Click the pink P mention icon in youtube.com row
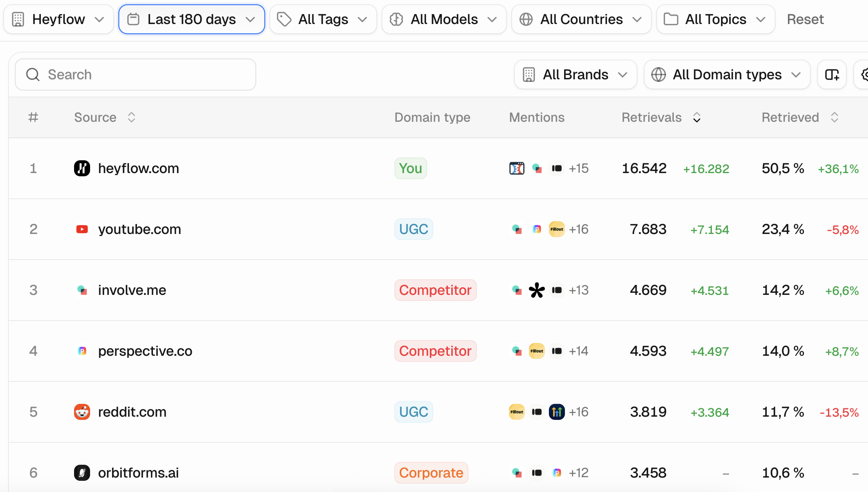 click(x=537, y=229)
